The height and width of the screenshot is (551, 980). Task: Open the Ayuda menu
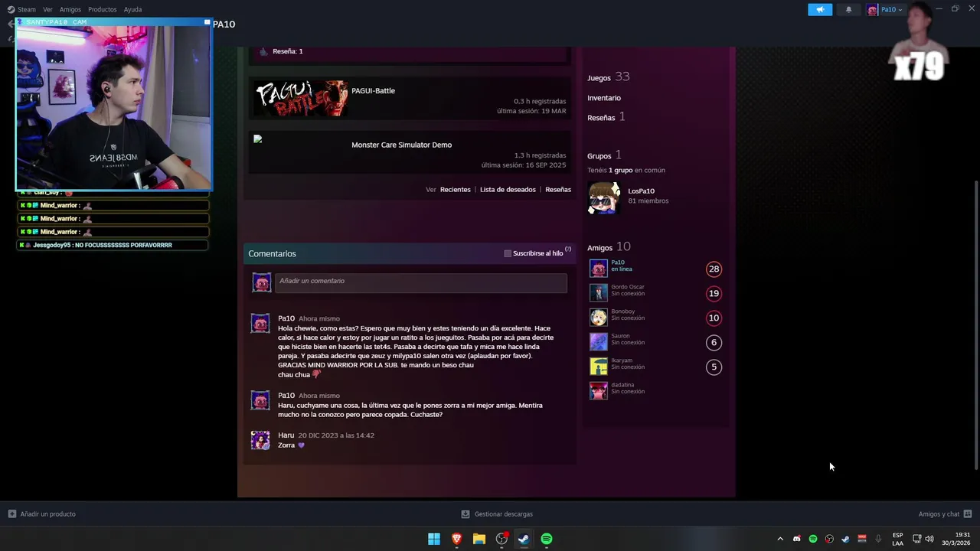(132, 9)
